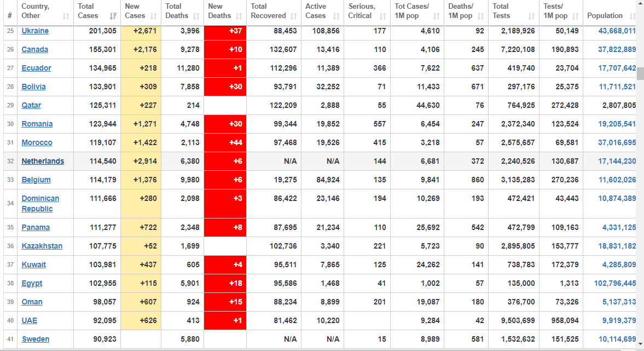Open the Ecuador country link
Screen dimensions: 644x351
37,68
